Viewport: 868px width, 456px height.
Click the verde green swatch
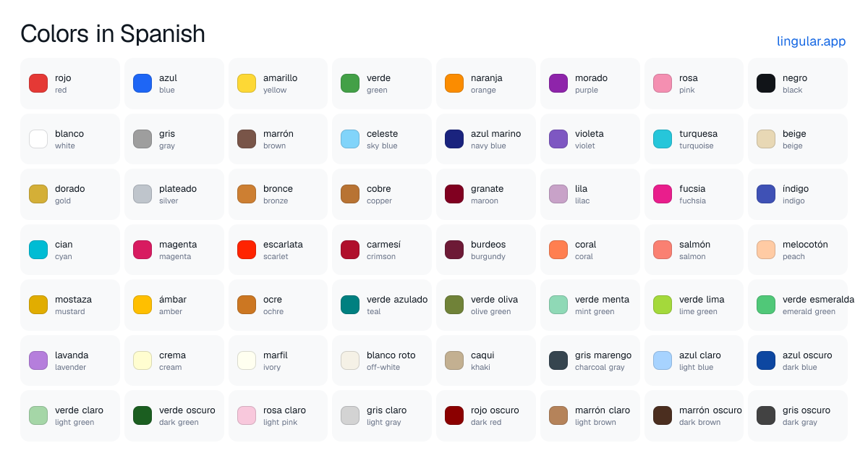pyautogui.click(x=350, y=83)
